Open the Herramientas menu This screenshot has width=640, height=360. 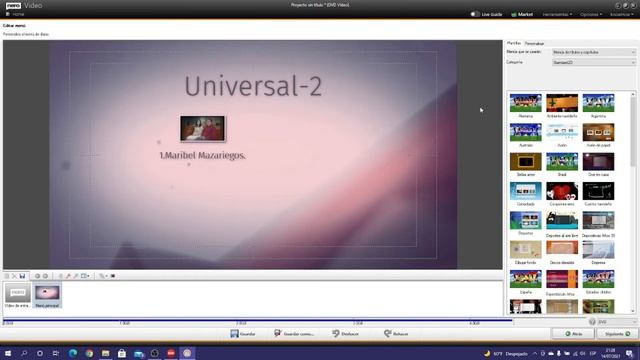point(557,14)
